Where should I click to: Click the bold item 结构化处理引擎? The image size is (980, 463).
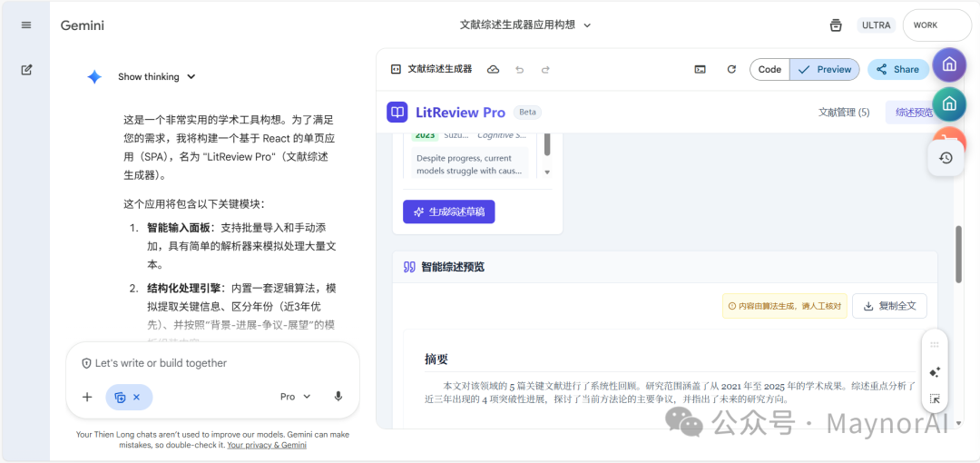[x=182, y=289]
